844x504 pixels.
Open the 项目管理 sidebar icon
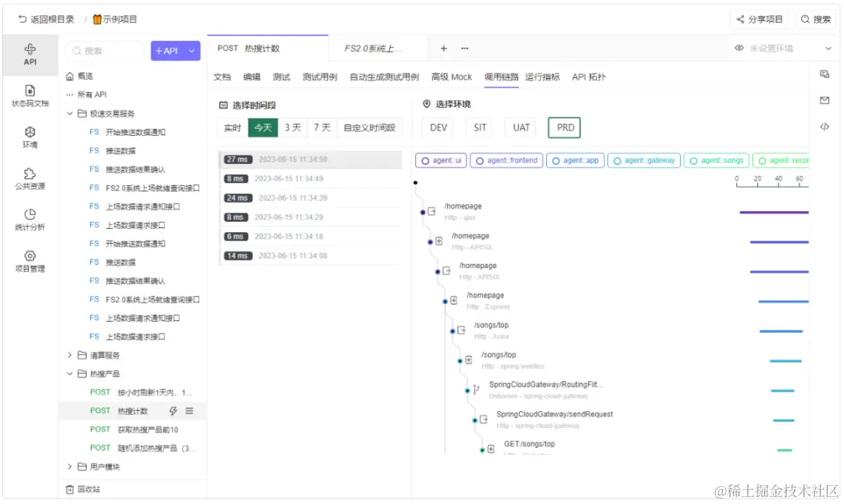pyautogui.click(x=30, y=261)
